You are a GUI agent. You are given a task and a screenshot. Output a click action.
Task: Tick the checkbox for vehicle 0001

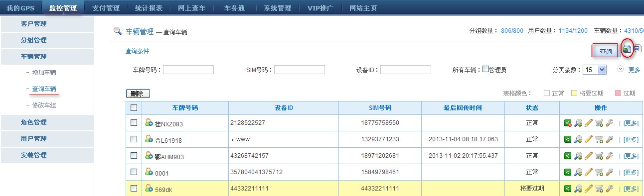click(x=134, y=172)
